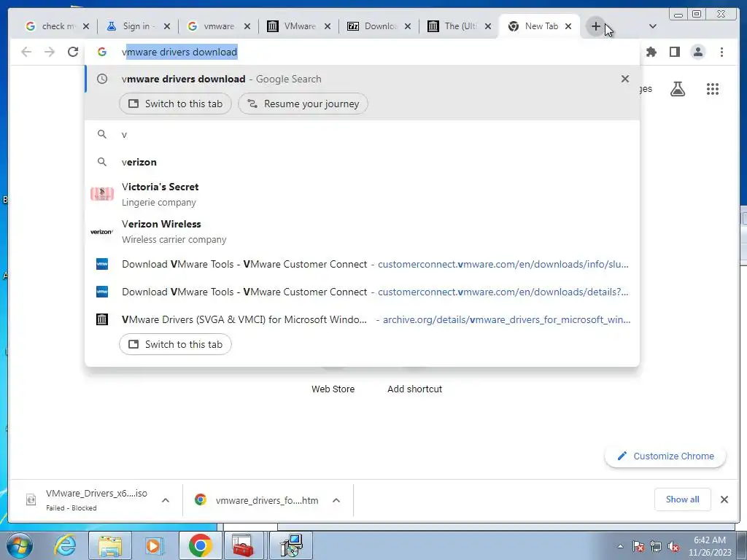Close the Sign in tab
Image resolution: width=747 pixels, height=560 pixels.
[x=167, y=26]
